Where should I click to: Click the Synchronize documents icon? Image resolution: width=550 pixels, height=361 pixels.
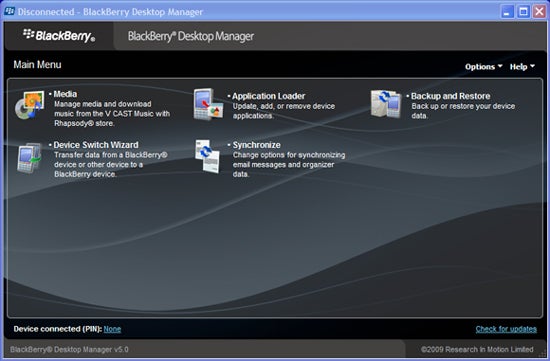pos(208,156)
